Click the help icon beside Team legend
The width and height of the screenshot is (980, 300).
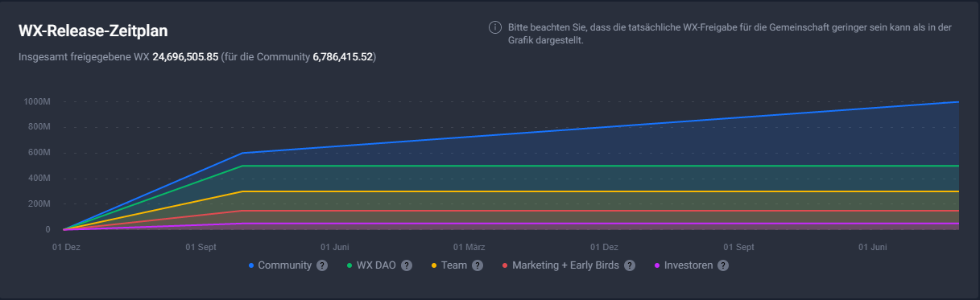click(x=478, y=265)
